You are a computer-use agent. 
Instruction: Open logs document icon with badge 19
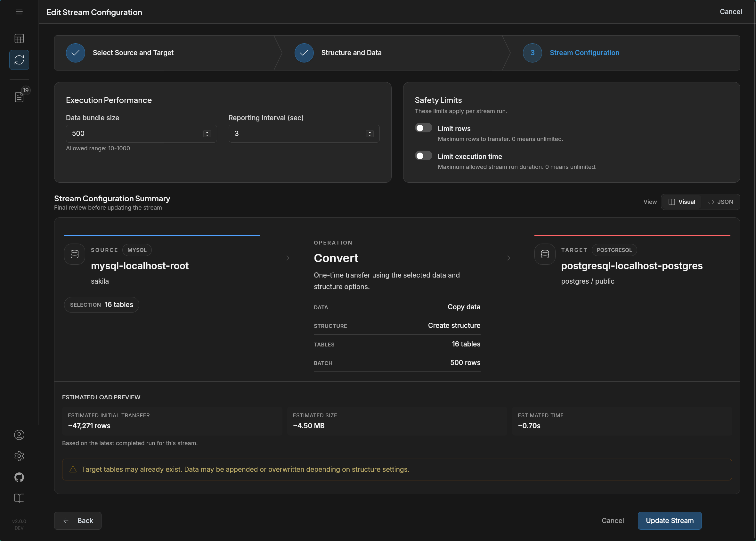[19, 97]
